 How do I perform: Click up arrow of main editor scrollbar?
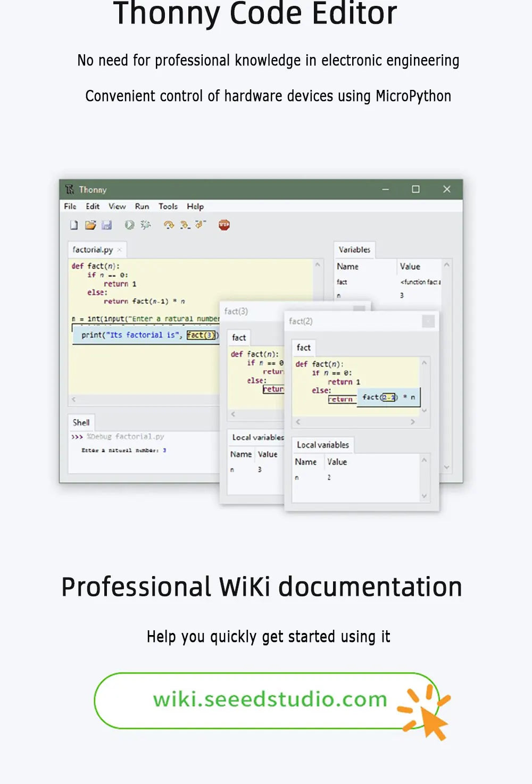coord(318,264)
